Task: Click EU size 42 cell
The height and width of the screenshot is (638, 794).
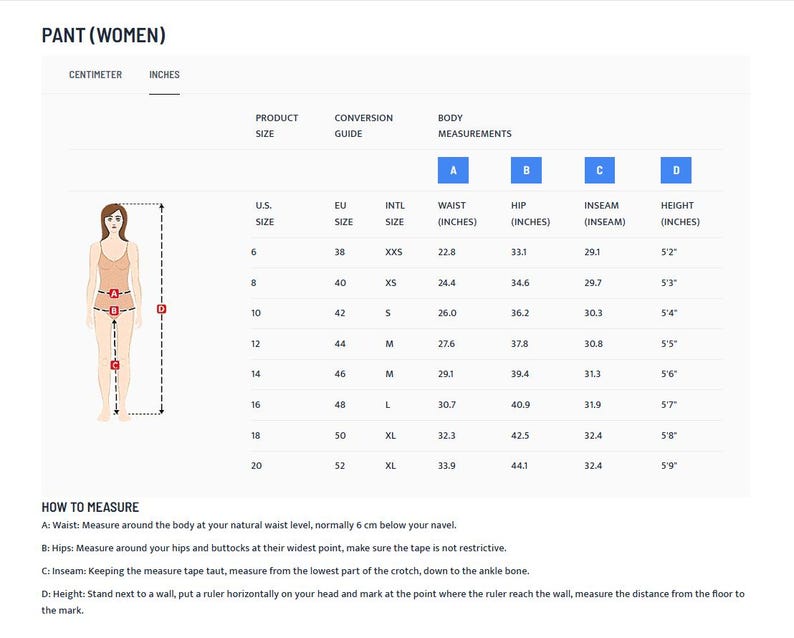Action: click(340, 313)
